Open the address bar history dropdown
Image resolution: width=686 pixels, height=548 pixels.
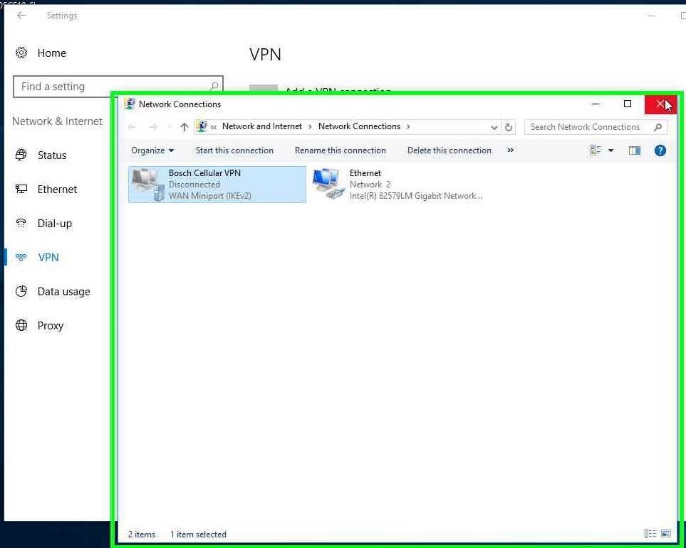point(494,127)
